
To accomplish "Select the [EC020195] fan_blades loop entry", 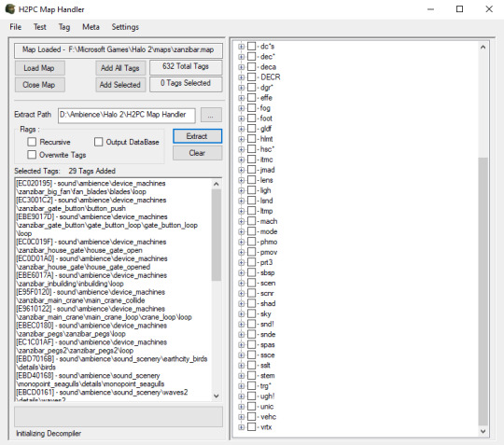I will [91, 188].
